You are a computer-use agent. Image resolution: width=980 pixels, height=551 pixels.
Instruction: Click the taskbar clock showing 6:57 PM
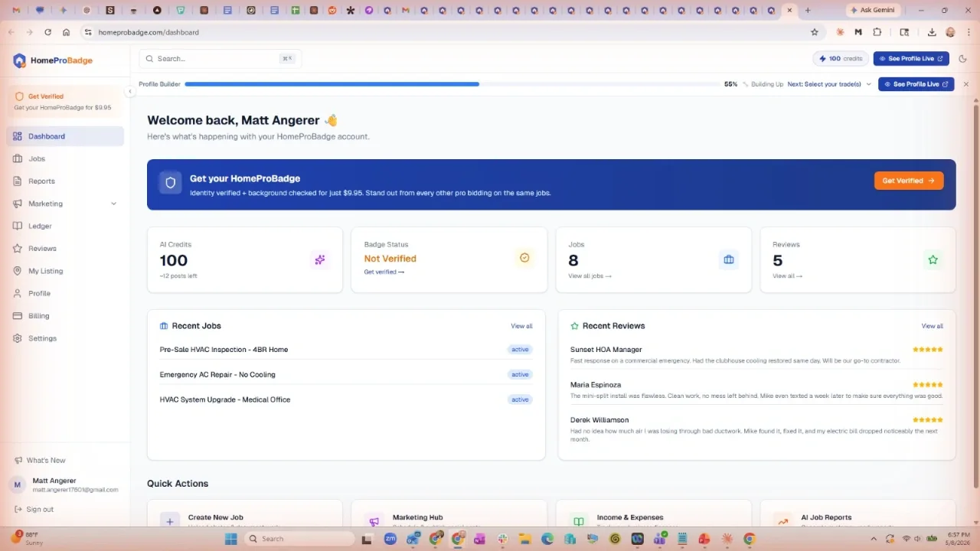tap(959, 539)
